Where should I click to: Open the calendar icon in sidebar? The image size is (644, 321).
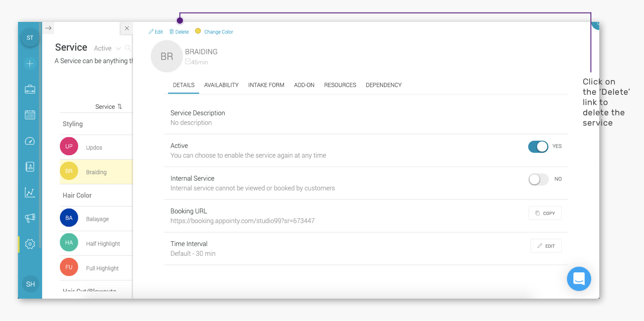point(30,115)
